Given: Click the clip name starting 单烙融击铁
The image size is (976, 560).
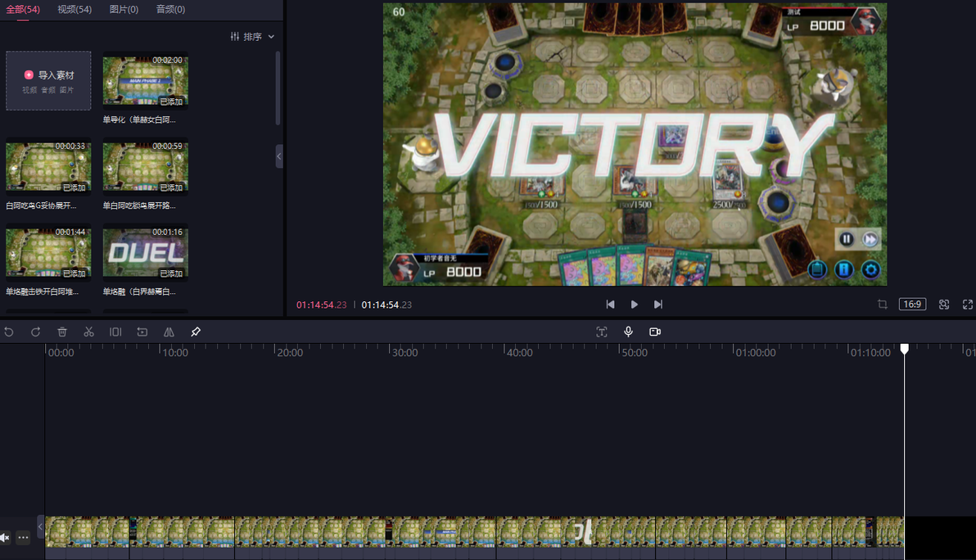Looking at the screenshot, I should click(x=43, y=291).
